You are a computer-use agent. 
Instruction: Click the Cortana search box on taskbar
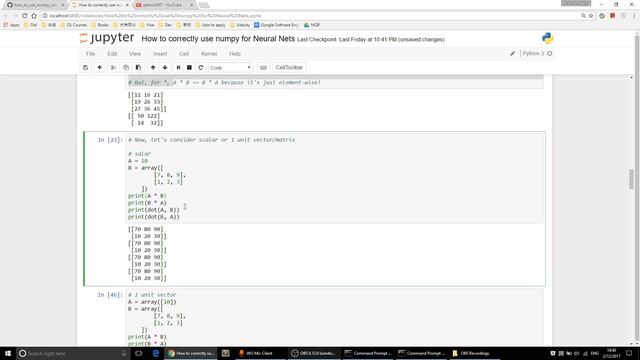point(73,353)
